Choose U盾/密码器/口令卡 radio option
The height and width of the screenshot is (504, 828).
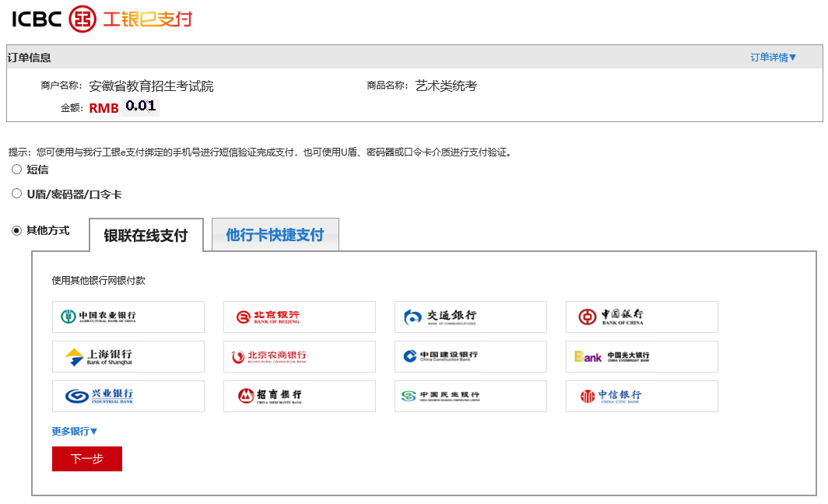click(16, 194)
